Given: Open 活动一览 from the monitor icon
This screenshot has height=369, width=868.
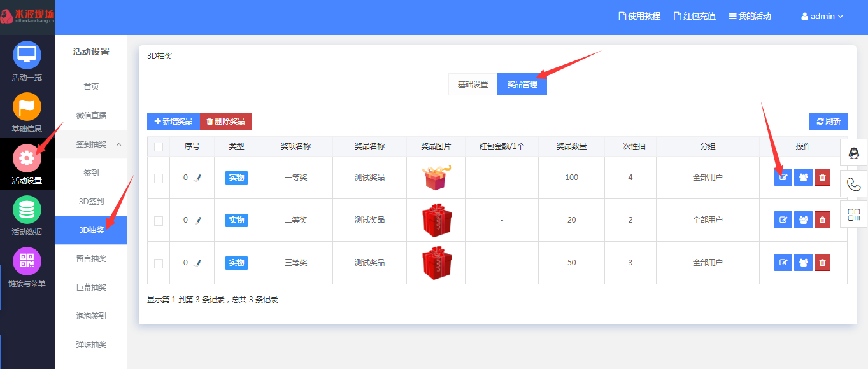Looking at the screenshot, I should 27,55.
